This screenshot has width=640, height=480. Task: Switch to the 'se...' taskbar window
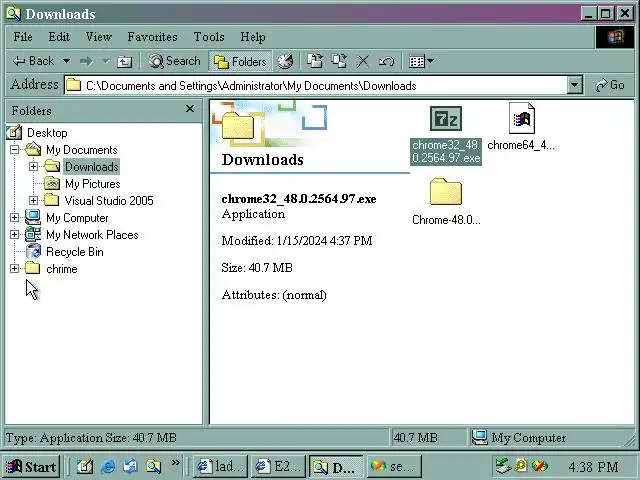tap(394, 466)
